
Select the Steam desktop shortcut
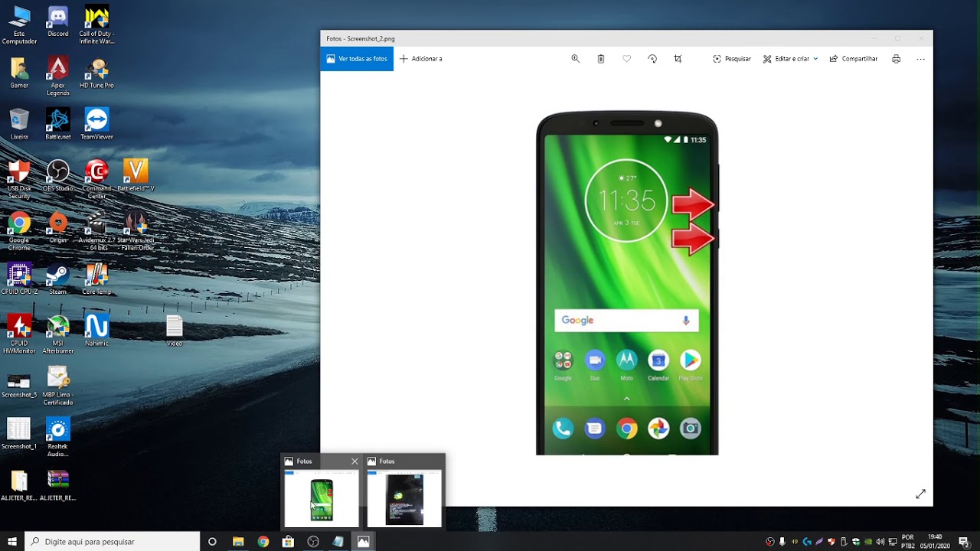click(x=58, y=279)
